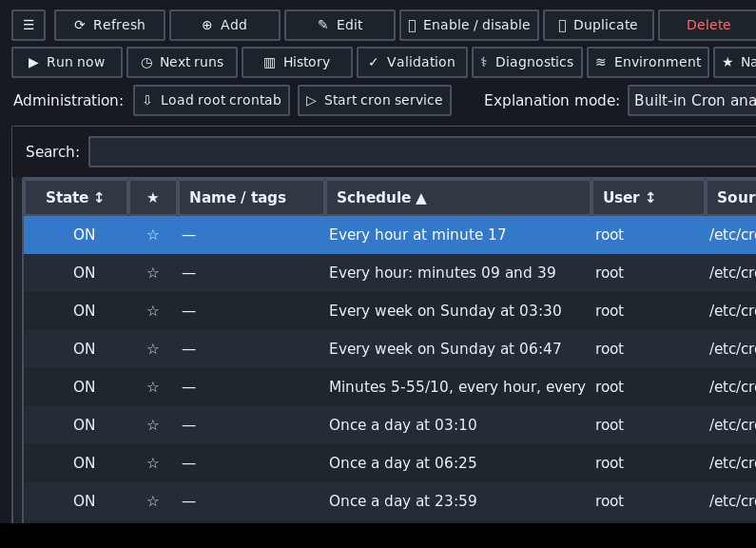The image size is (756, 548).
Task: Star the 'Minutes 5-55/10' job
Action: coord(153,387)
